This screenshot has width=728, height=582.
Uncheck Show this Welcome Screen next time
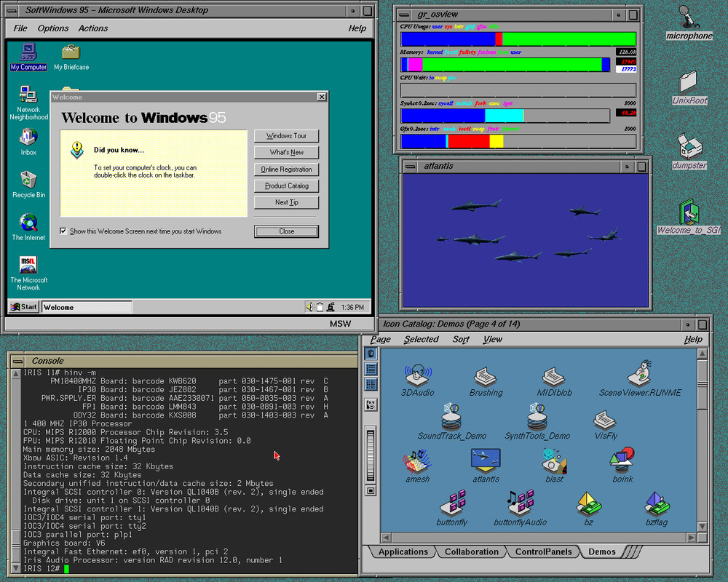[x=63, y=229]
